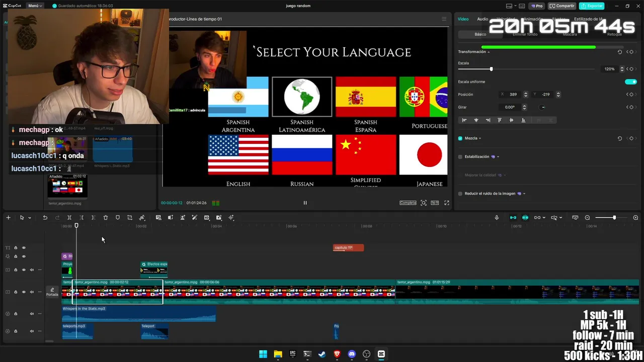Open the Estilizado de IA tab
This screenshot has width=644, height=362.
tap(588, 19)
